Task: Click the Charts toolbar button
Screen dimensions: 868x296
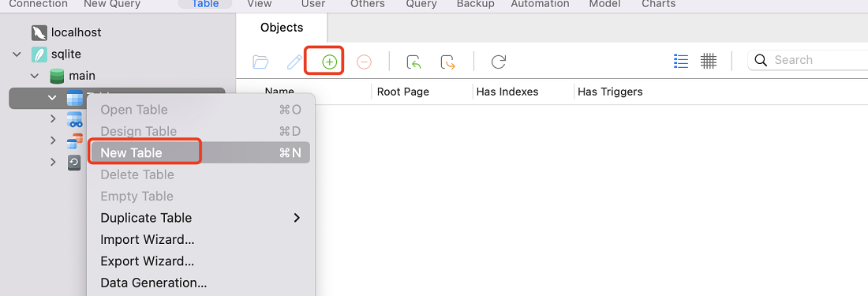Action: [x=658, y=4]
